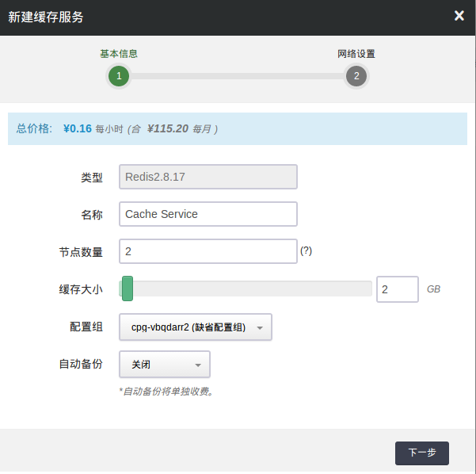The image size is (476, 474).
Task: Grab the green 缓存大小 slider handle
Action: tap(127, 289)
